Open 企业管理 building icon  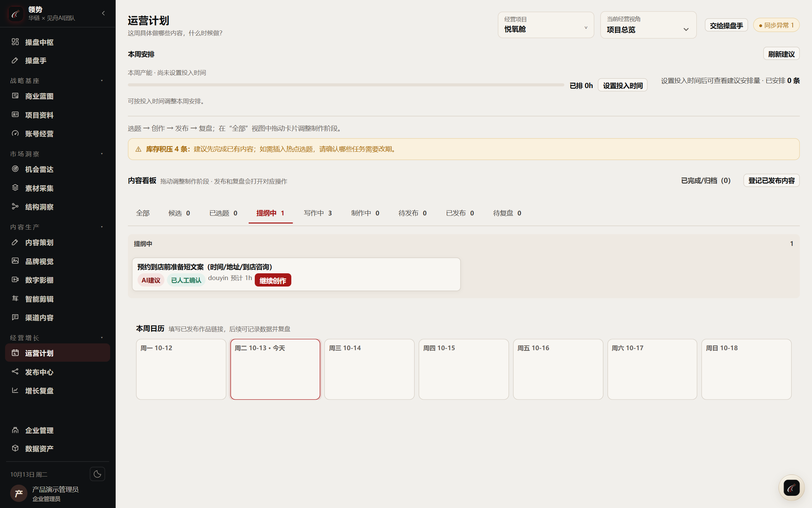(15, 430)
